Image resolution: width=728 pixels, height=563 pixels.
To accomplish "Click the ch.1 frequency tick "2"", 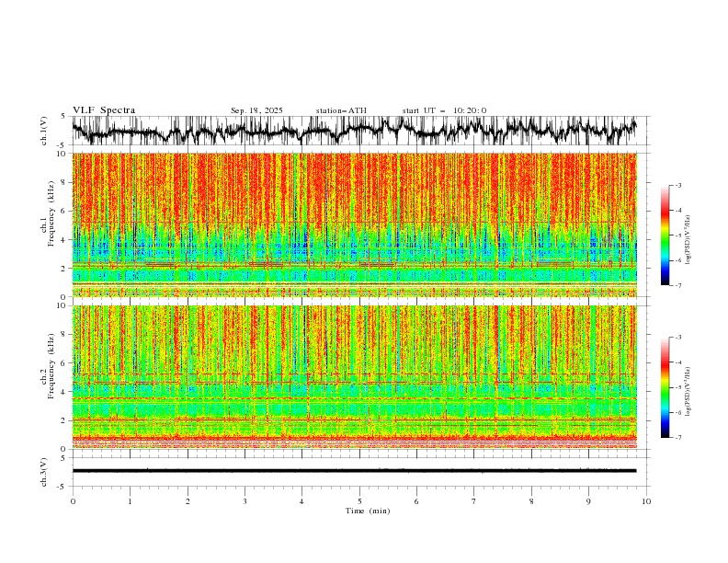I will (65, 269).
